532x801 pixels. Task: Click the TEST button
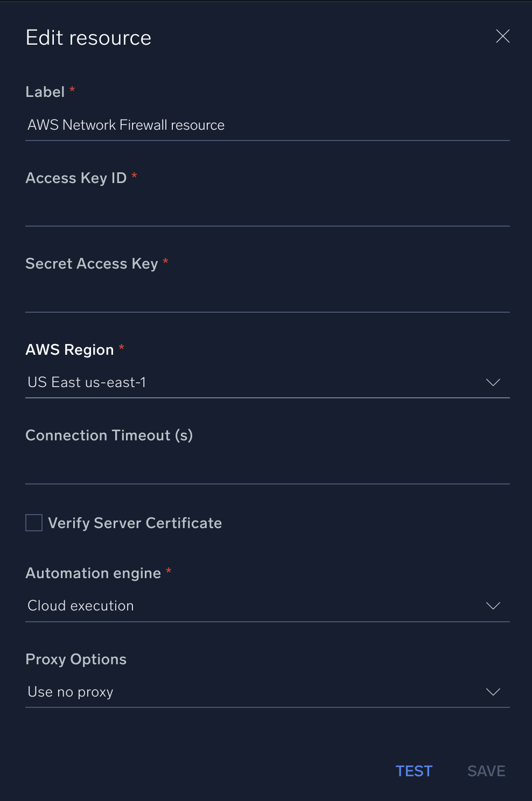point(414,771)
